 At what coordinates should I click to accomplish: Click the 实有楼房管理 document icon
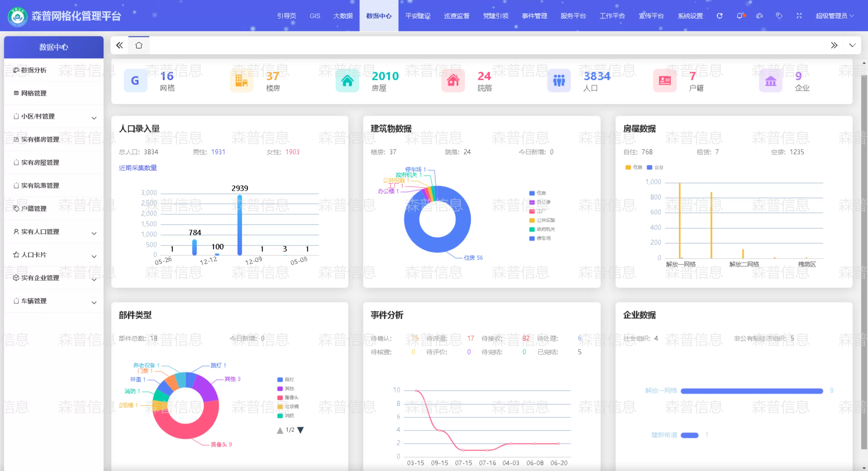pyautogui.click(x=16, y=139)
